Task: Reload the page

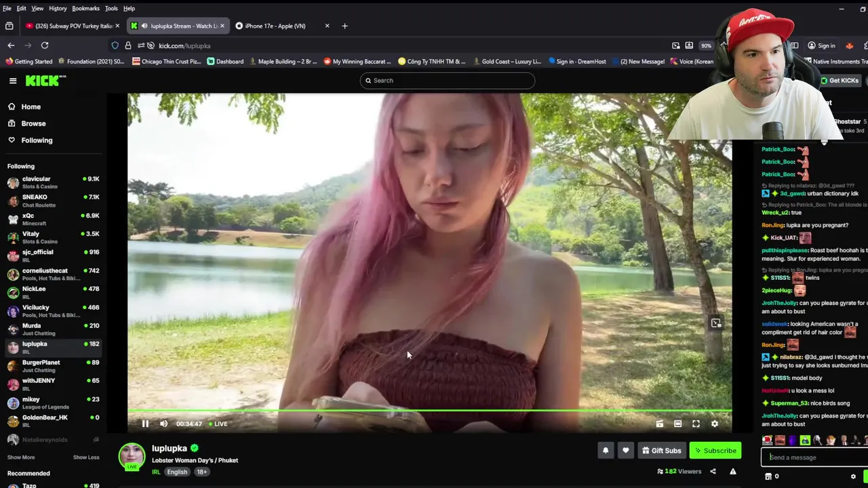Action: (45, 45)
